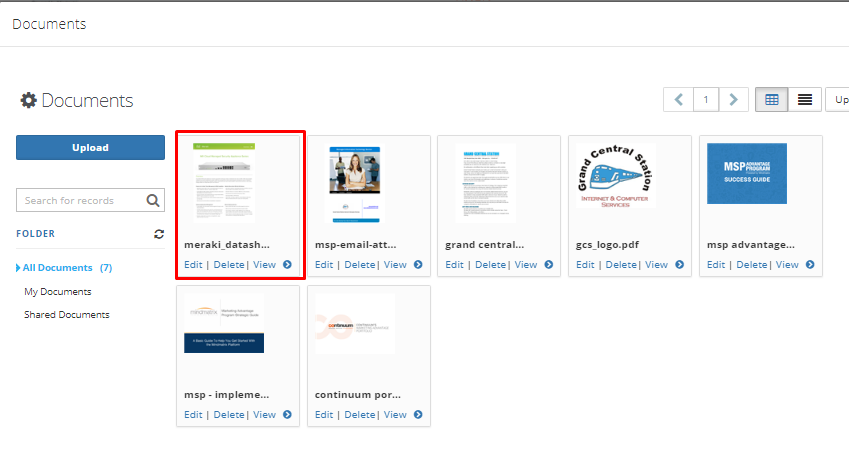Switch to grid view

click(x=772, y=100)
